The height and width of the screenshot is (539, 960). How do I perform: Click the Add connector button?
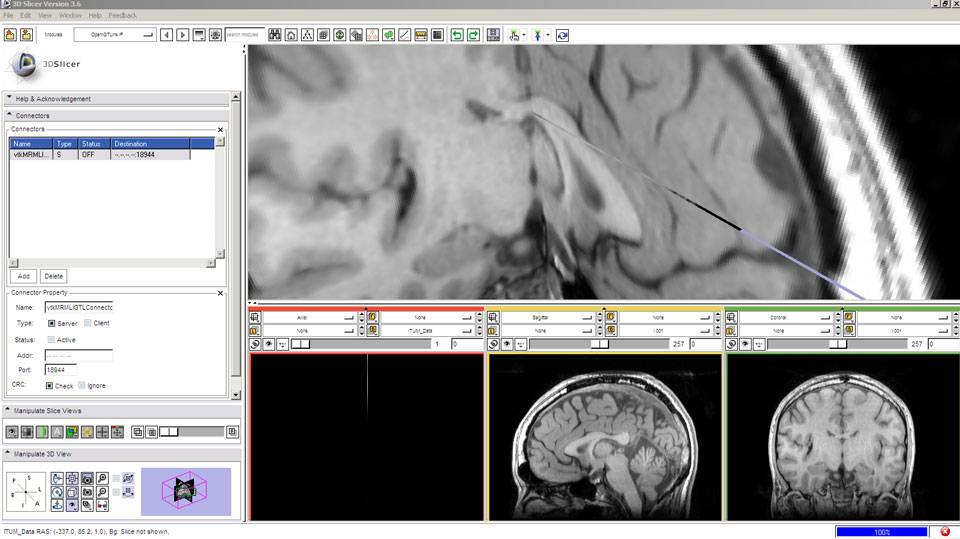click(23, 276)
